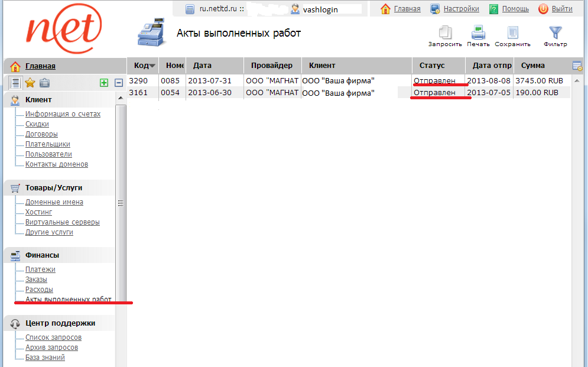The image size is (588, 367).
Task: Open table column settings icon
Action: [x=577, y=66]
